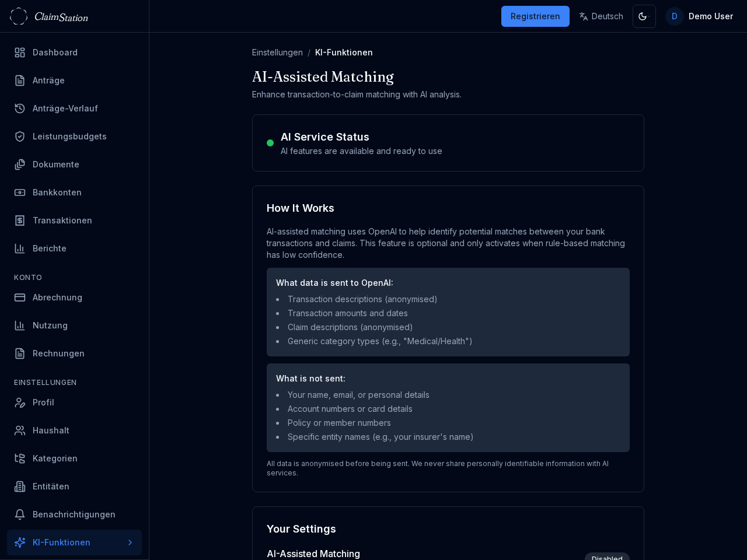Click the Benachrichtigungen bell icon
The height and width of the screenshot is (560, 747).
20,514
